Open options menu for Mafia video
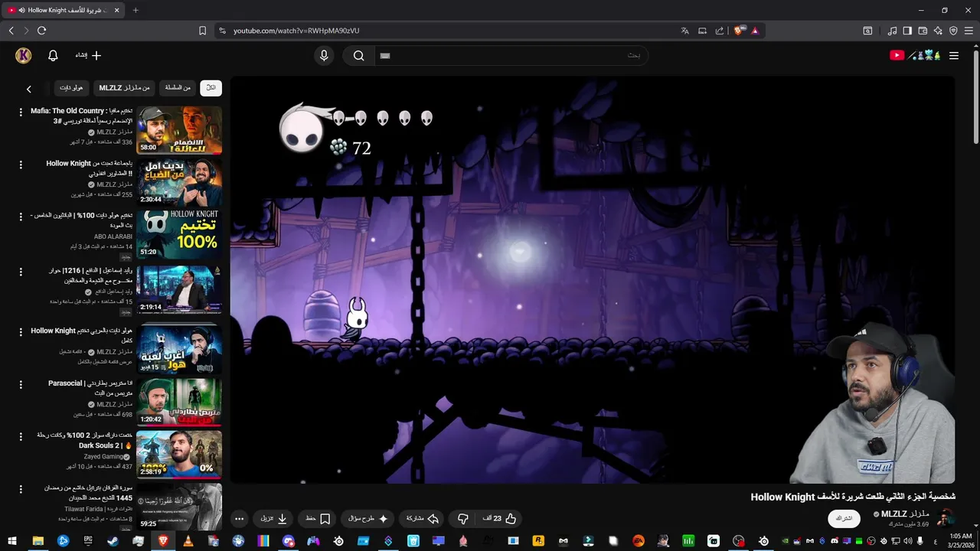This screenshot has height=551, width=980. 21,112
